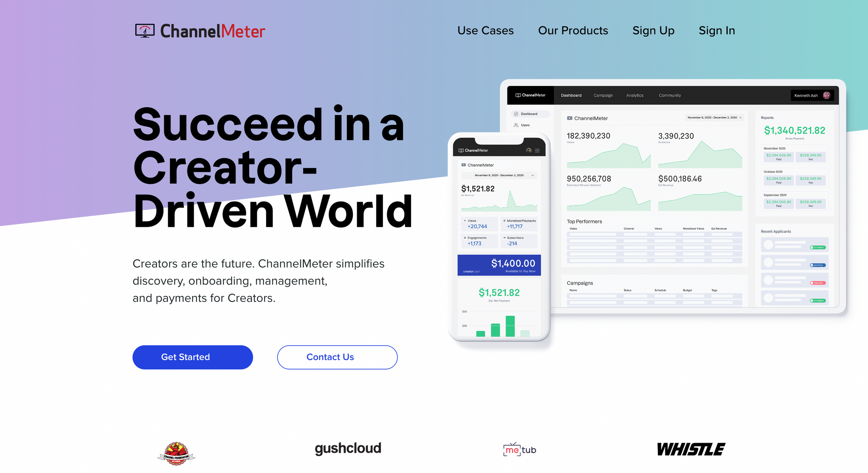Screen dimensions: 868x473
Task: Click the Contact Us button
Action: coord(337,357)
